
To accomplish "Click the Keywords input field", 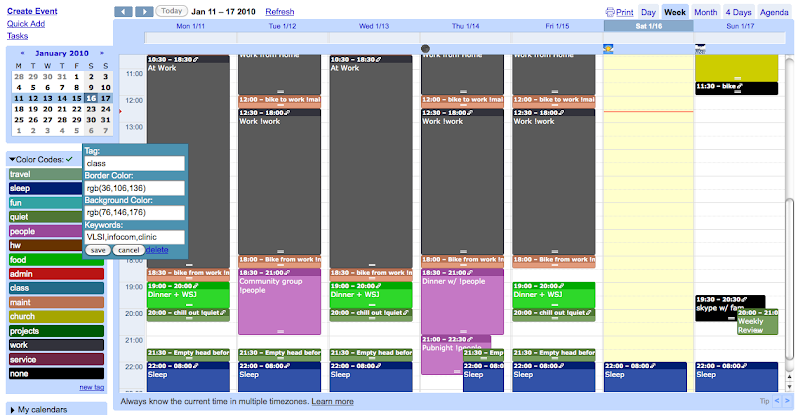I will 135,237.
